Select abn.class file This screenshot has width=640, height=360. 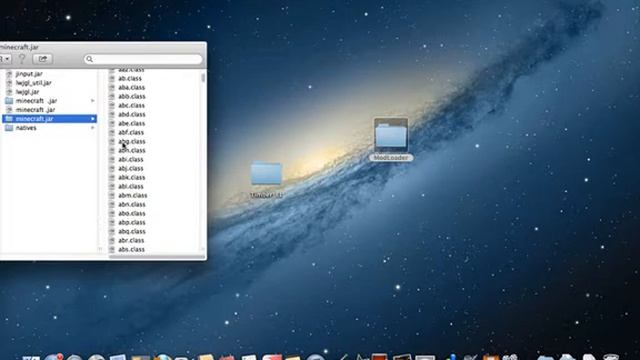pos(132,204)
